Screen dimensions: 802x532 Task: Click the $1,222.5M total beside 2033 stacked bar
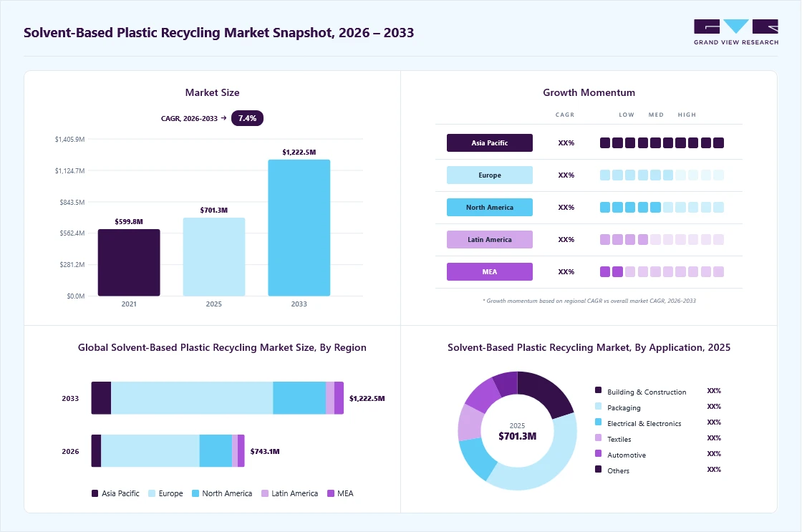(367, 399)
